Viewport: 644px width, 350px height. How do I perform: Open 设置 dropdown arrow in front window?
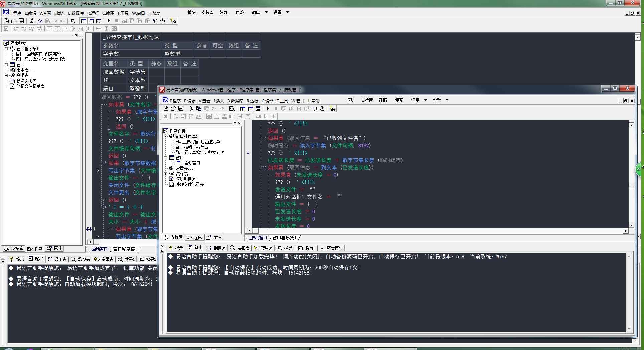click(x=447, y=100)
